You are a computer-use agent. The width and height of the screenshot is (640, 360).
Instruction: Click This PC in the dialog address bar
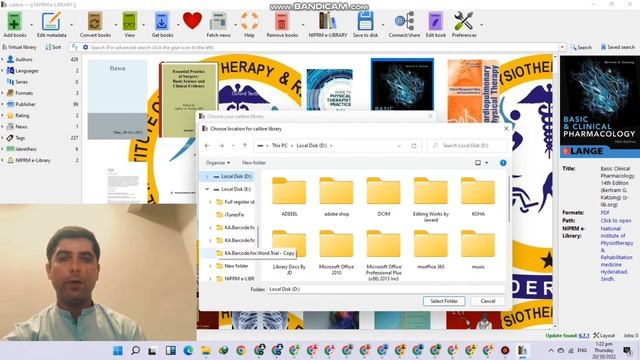[280, 146]
